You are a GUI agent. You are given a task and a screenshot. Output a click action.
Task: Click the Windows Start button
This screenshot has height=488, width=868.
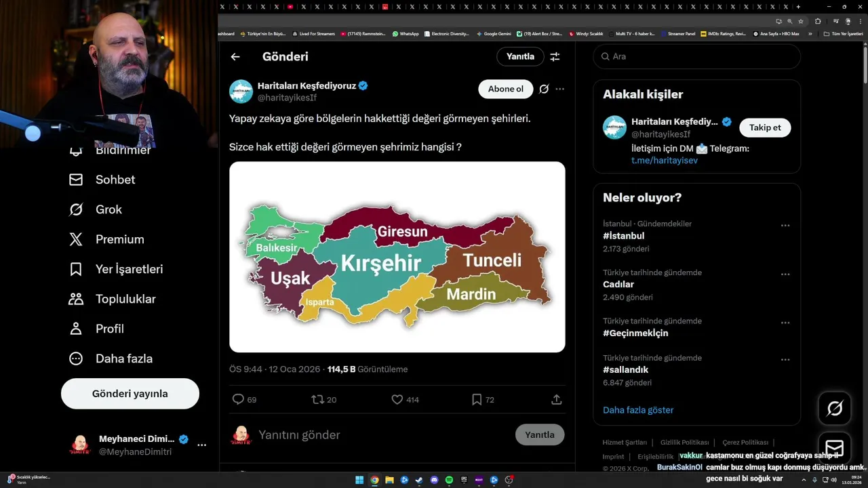coord(359,480)
